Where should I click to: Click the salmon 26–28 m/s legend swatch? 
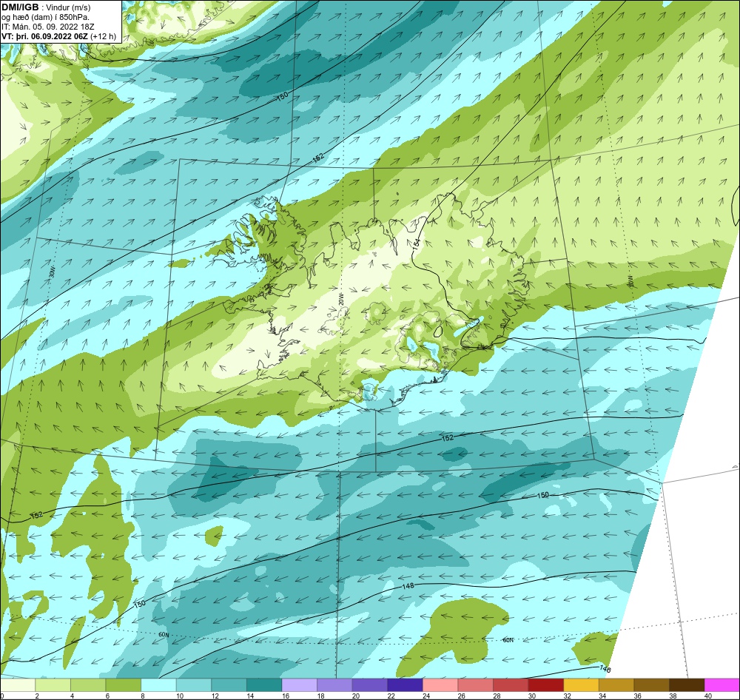pos(475,685)
